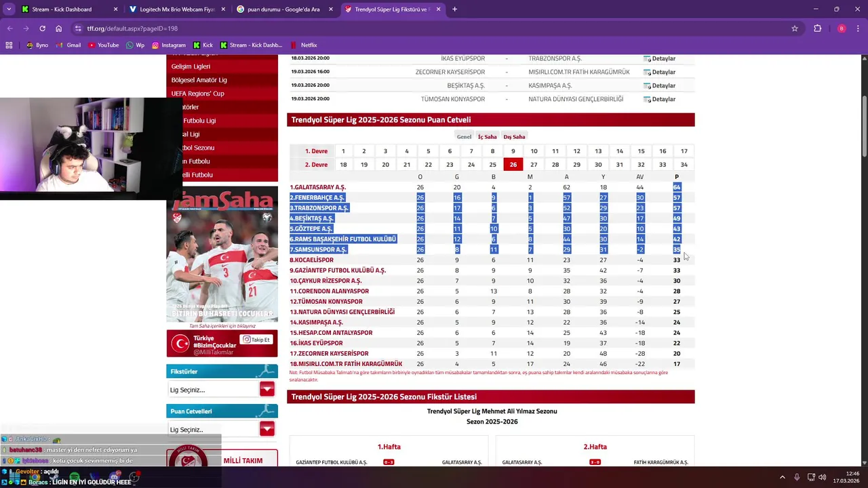Click the browser back arrow
This screenshot has width=868, height=488.
point(10,28)
